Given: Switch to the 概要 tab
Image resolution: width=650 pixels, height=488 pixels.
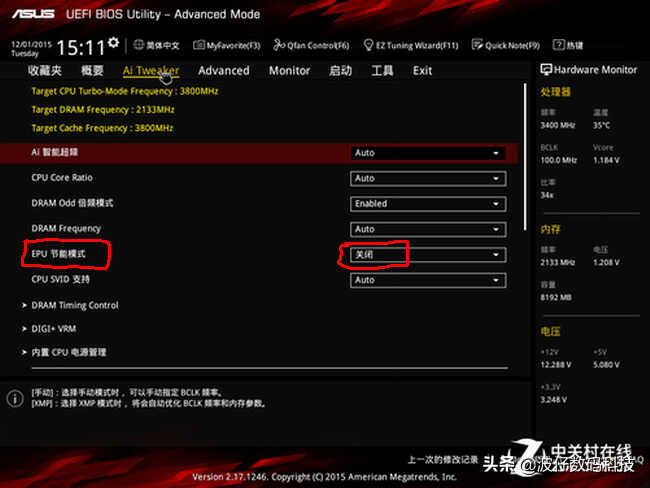Looking at the screenshot, I should pos(92,70).
